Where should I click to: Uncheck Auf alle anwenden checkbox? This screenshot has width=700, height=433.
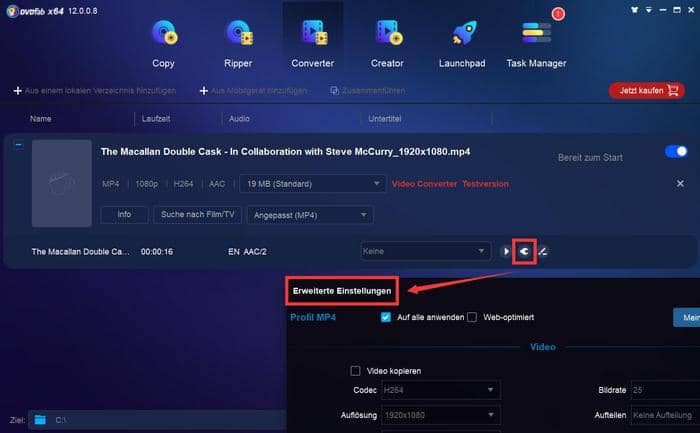click(x=386, y=317)
